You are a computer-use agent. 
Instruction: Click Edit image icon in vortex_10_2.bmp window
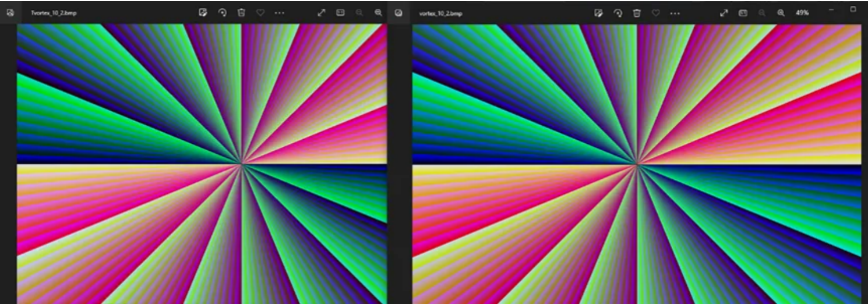click(598, 13)
